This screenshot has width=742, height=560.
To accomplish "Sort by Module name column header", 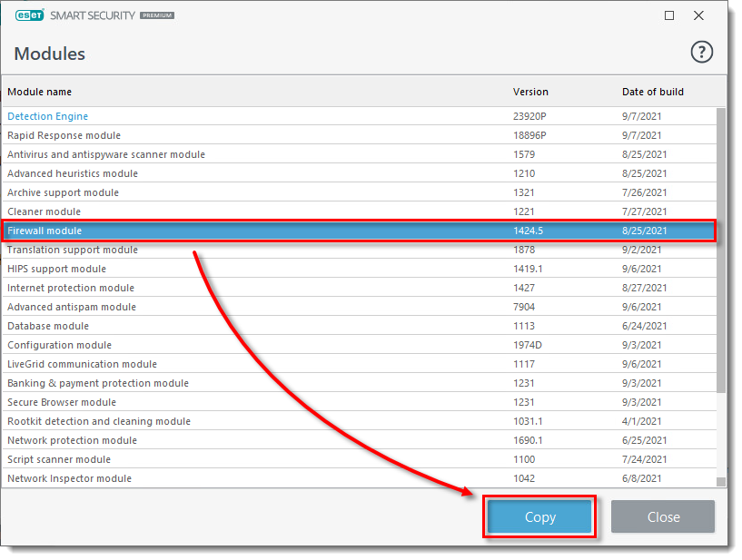I will [x=40, y=92].
